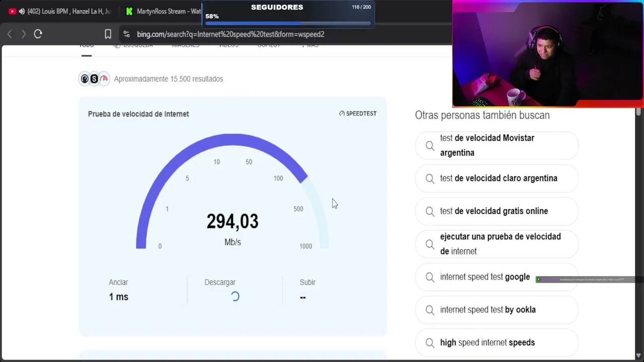This screenshot has width=644, height=362.
Task: Click the Anclar label
Action: [x=118, y=283]
